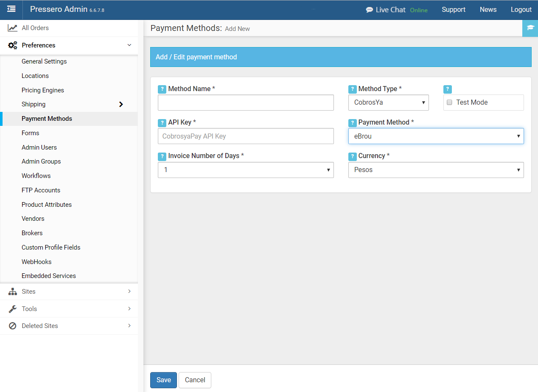Viewport: 538px width, 392px height.
Task: Open All Orders in sidebar
Action: coord(35,28)
